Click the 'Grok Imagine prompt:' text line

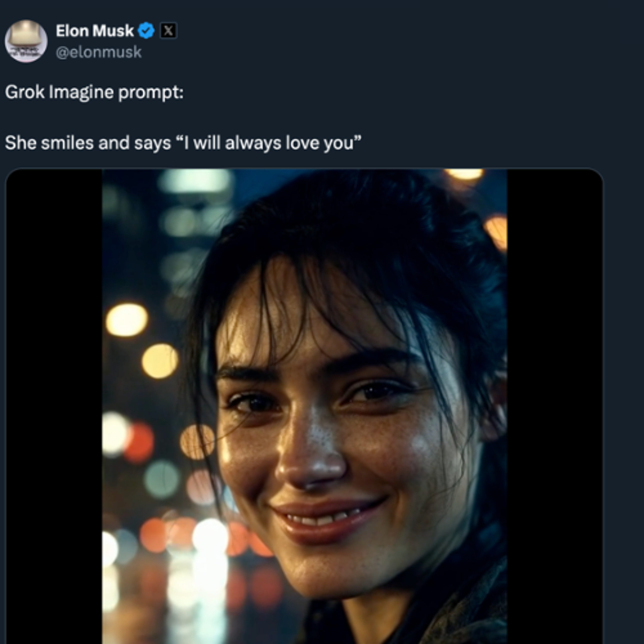(x=94, y=92)
